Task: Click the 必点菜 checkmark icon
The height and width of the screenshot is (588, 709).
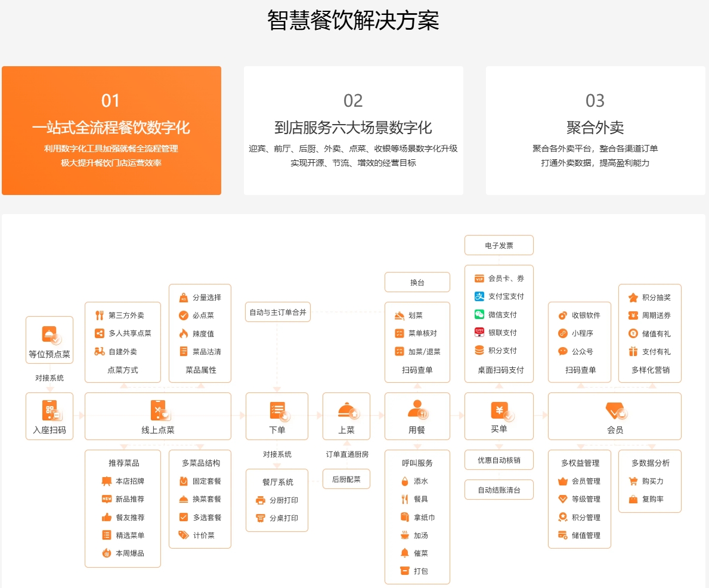Action: tap(184, 315)
